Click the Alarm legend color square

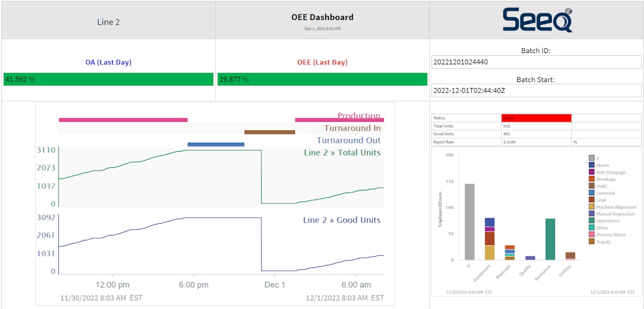(591, 165)
